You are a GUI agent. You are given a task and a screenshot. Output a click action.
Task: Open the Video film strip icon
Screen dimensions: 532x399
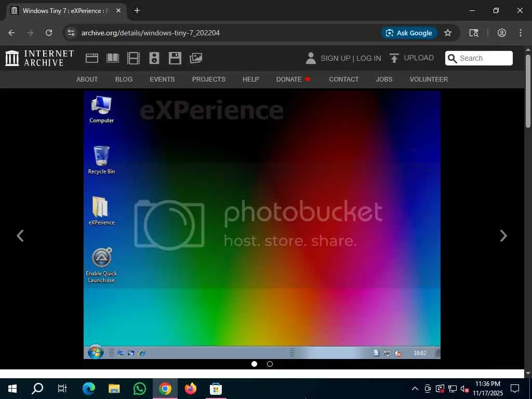click(x=134, y=58)
